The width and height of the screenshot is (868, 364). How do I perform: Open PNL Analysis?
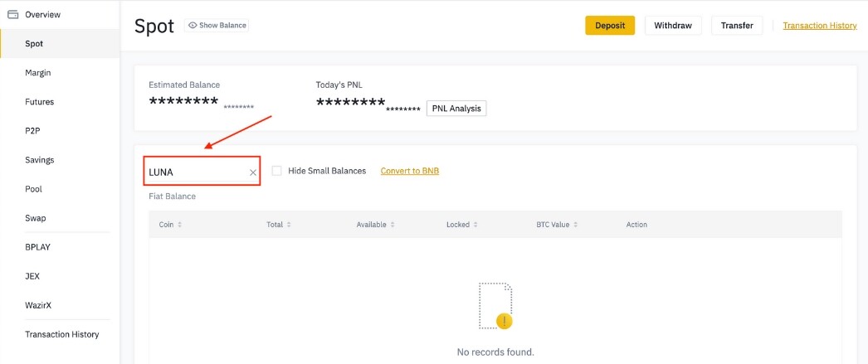point(456,109)
